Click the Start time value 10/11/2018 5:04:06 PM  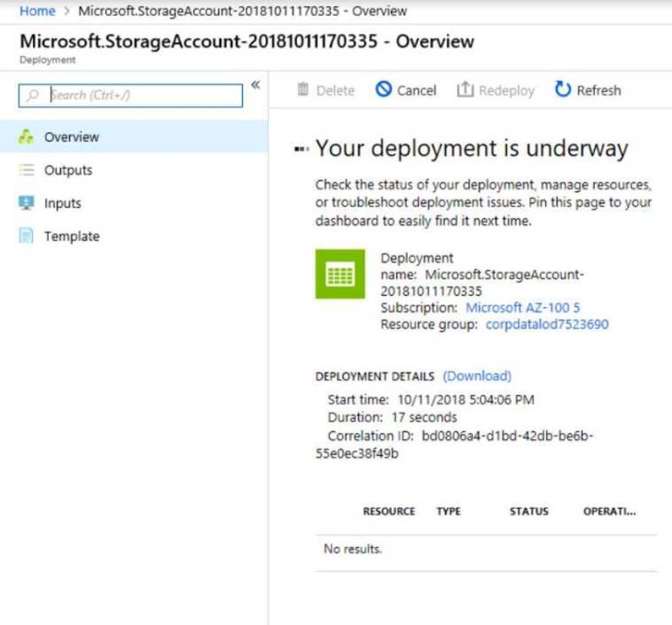click(x=465, y=400)
